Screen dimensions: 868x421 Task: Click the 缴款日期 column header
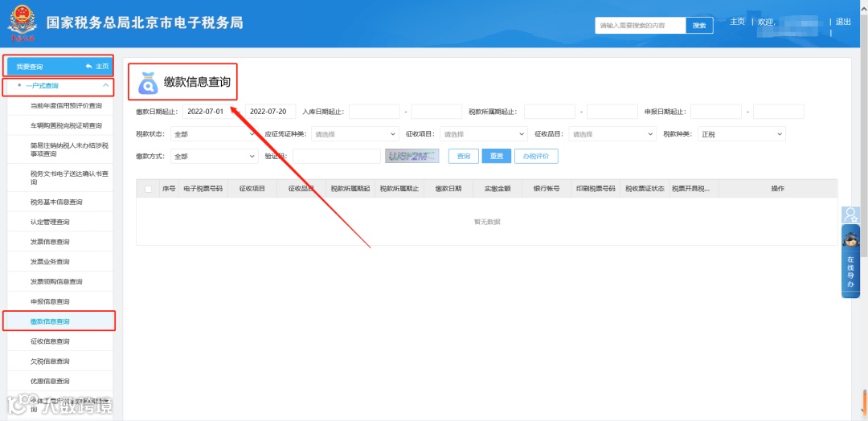(448, 189)
